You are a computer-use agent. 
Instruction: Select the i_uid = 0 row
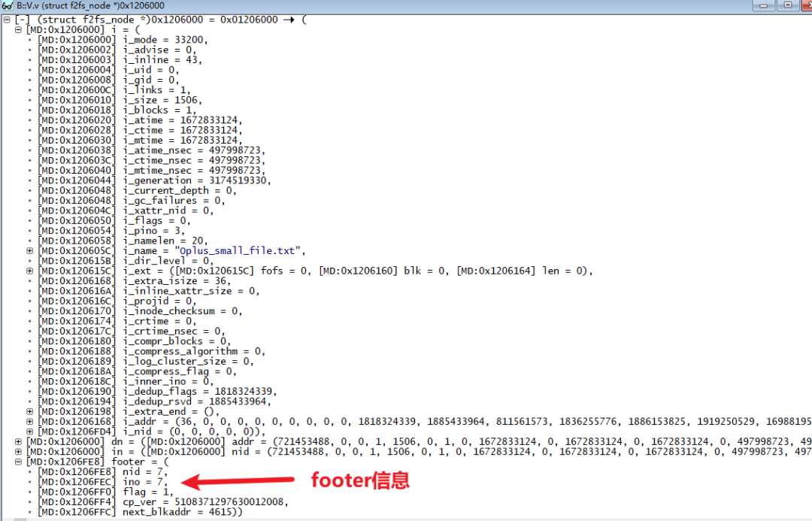[108, 70]
